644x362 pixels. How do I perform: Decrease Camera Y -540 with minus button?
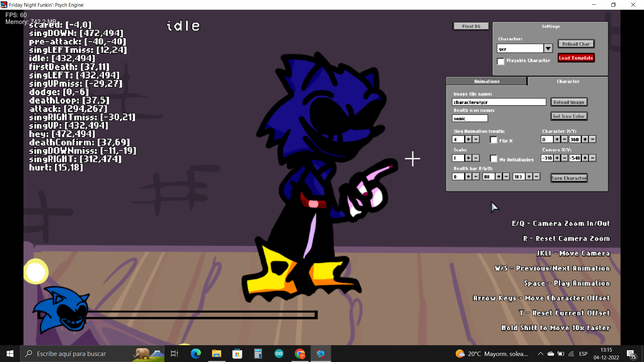click(x=593, y=158)
